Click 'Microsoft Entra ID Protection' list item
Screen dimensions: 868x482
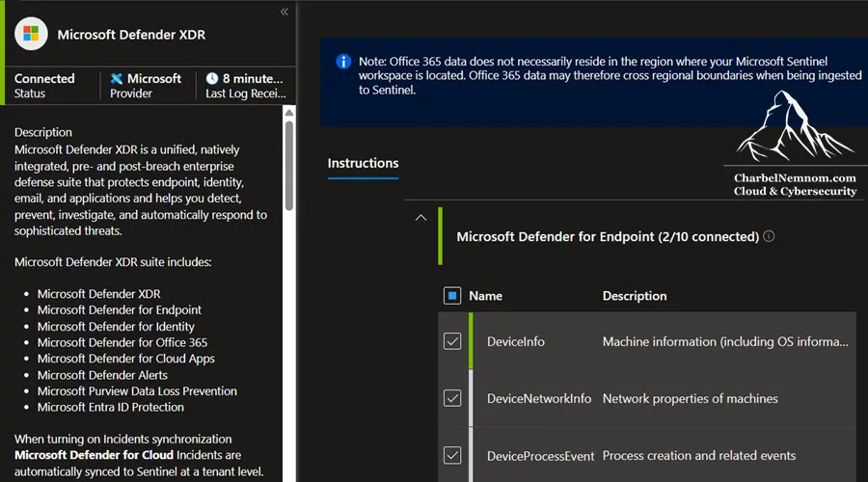tap(111, 408)
